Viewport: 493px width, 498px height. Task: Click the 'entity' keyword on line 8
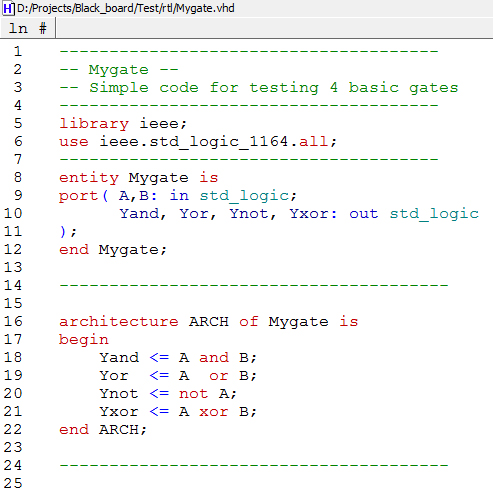coord(89,178)
